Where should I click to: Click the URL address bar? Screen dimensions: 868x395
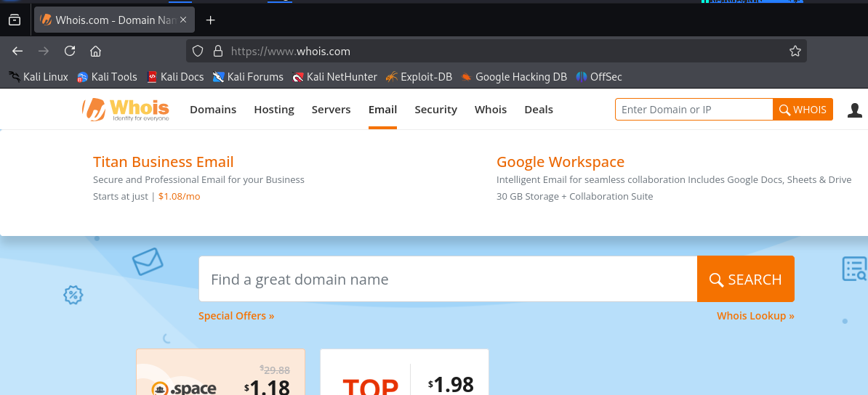pos(496,51)
